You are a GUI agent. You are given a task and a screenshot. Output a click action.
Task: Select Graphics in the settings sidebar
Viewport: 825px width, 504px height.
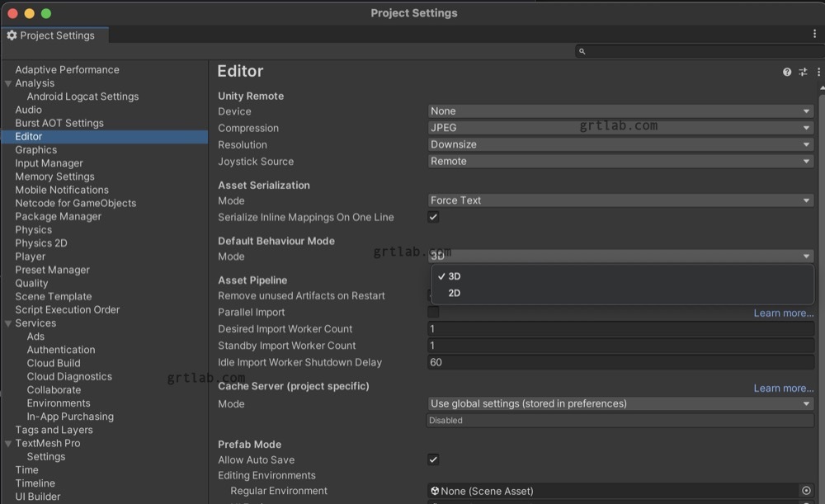[34, 149]
